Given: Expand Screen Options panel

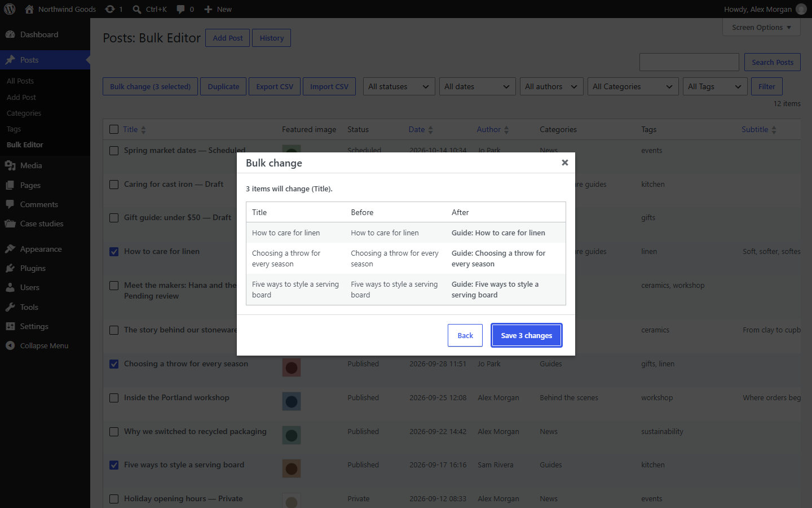Looking at the screenshot, I should [x=761, y=27].
